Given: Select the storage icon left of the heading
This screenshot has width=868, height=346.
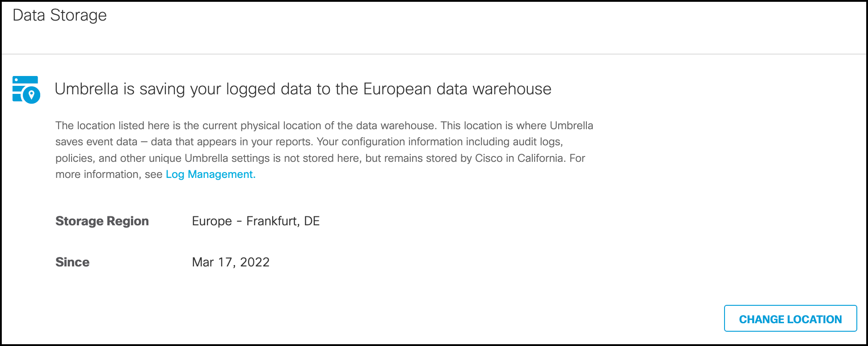Looking at the screenshot, I should click(26, 89).
